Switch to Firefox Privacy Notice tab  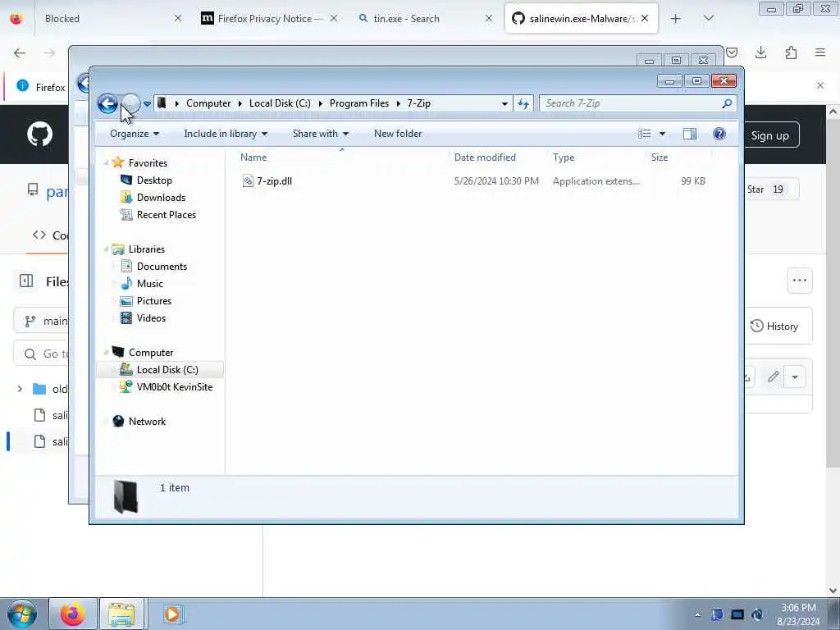268,19
